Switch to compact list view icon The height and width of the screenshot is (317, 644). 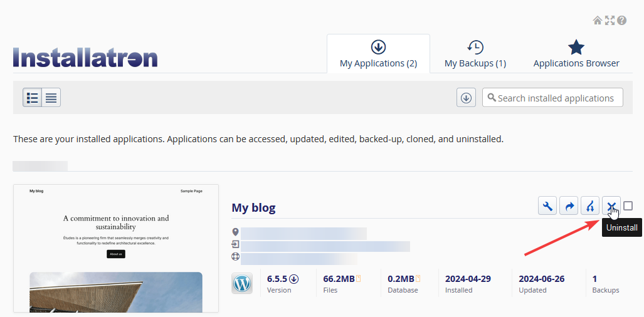(51, 98)
